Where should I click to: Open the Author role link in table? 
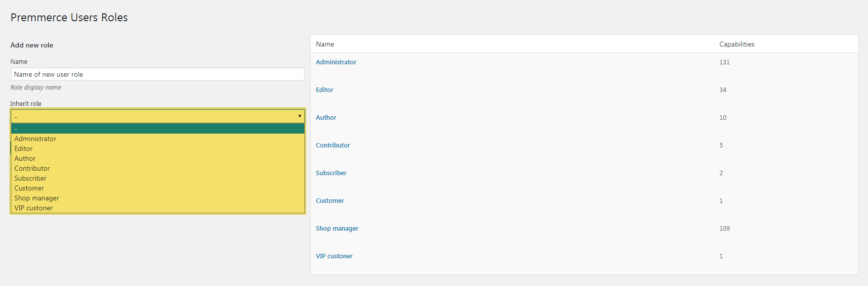tap(326, 117)
